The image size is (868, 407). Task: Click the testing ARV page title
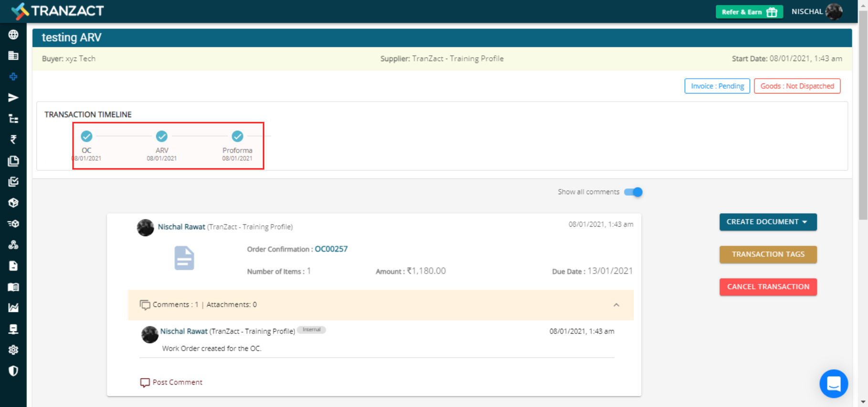pos(72,38)
